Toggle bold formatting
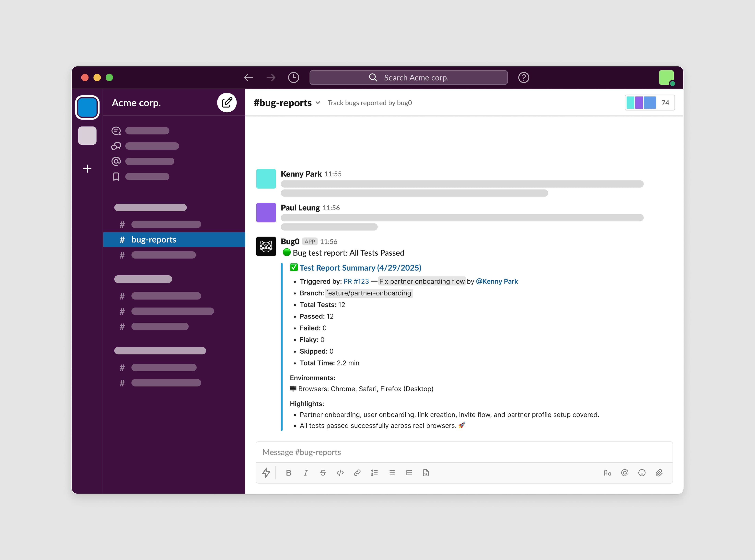The height and width of the screenshot is (560, 755). [x=289, y=473]
